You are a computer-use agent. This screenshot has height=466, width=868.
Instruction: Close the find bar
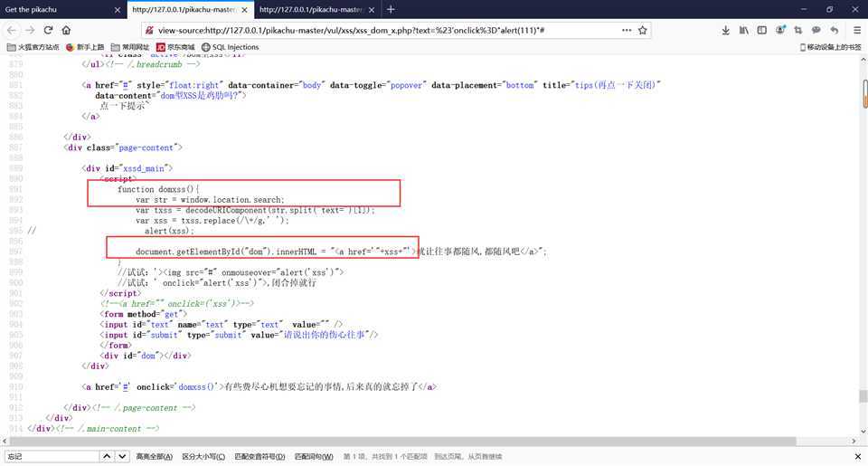point(857,457)
